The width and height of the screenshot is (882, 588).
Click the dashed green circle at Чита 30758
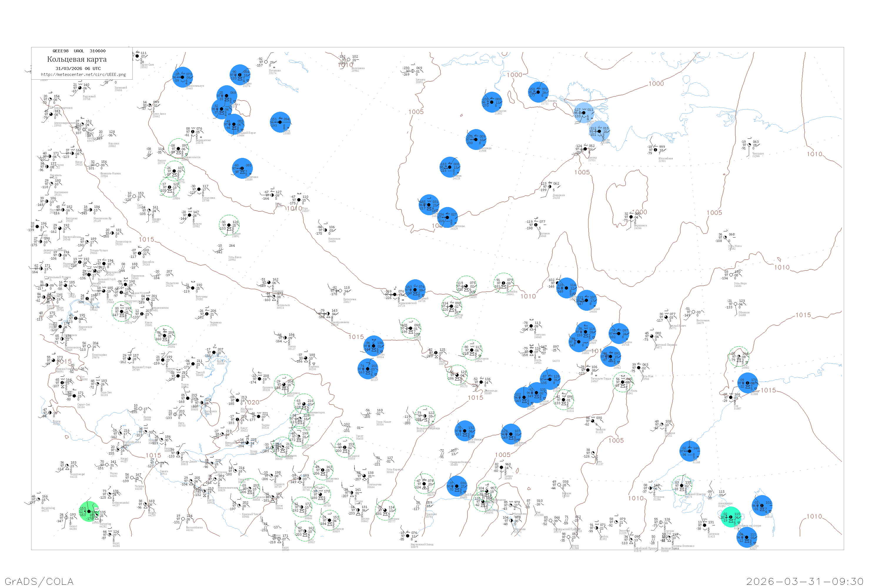(321, 494)
